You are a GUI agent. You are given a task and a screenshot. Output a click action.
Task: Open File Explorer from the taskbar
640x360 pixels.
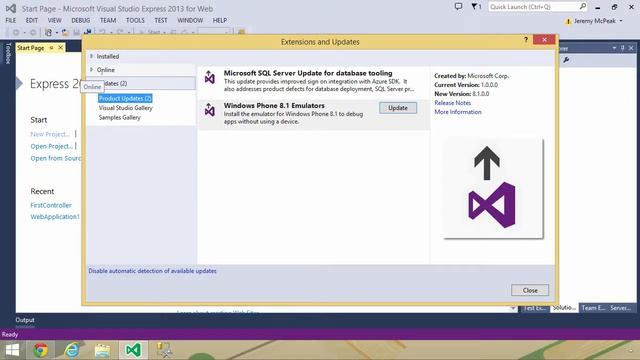coord(102,350)
